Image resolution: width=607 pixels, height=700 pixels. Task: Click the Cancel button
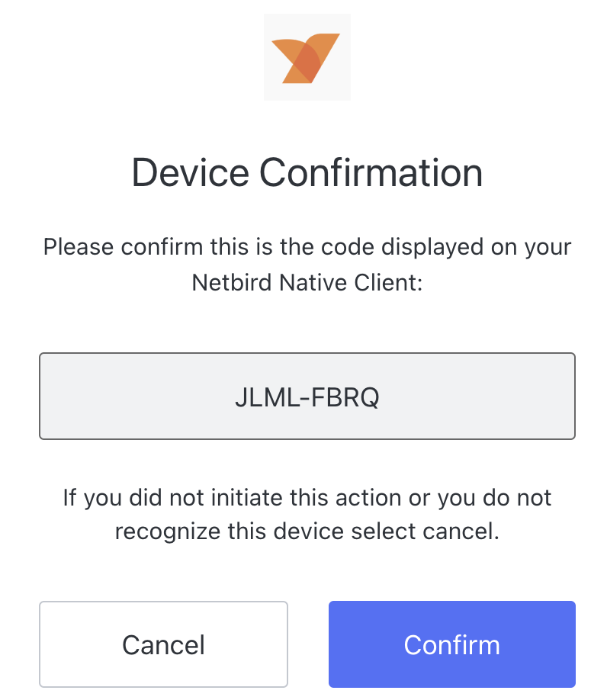point(163,644)
